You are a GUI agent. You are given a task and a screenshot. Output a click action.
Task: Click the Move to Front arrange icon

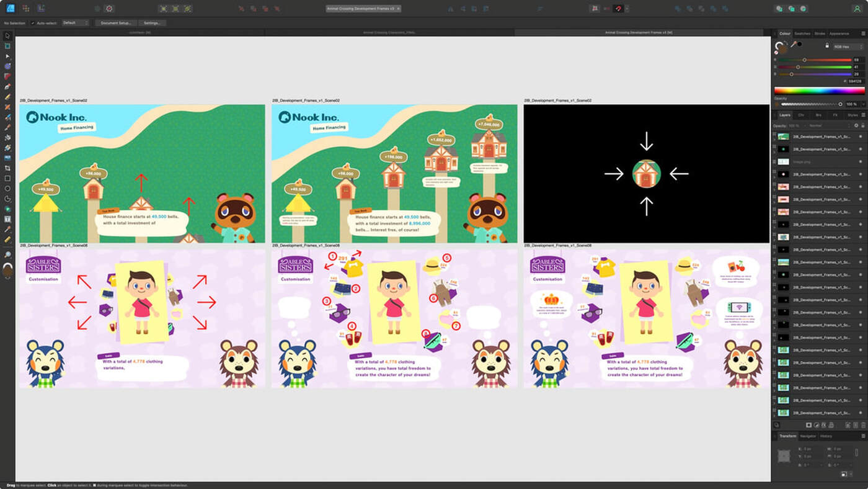(277, 9)
